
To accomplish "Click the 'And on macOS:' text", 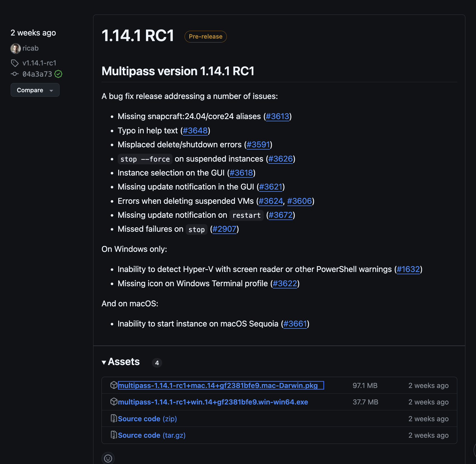I will pos(130,304).
